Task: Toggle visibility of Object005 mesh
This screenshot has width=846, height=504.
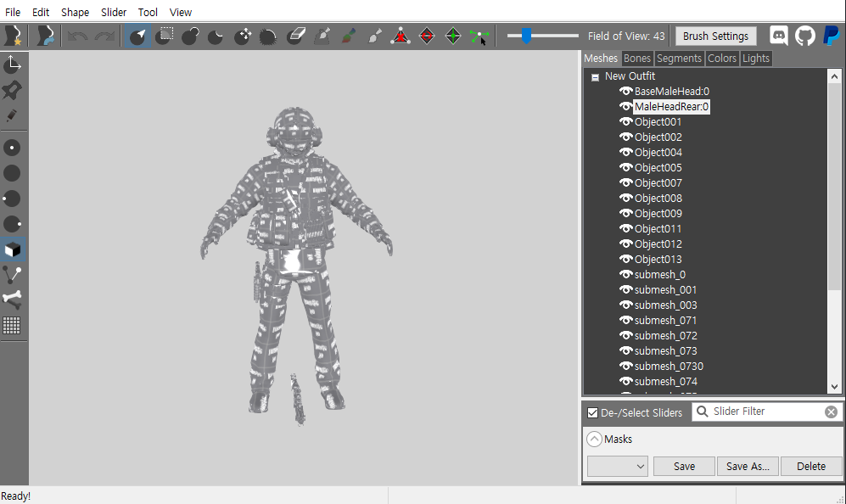Action: tap(626, 168)
